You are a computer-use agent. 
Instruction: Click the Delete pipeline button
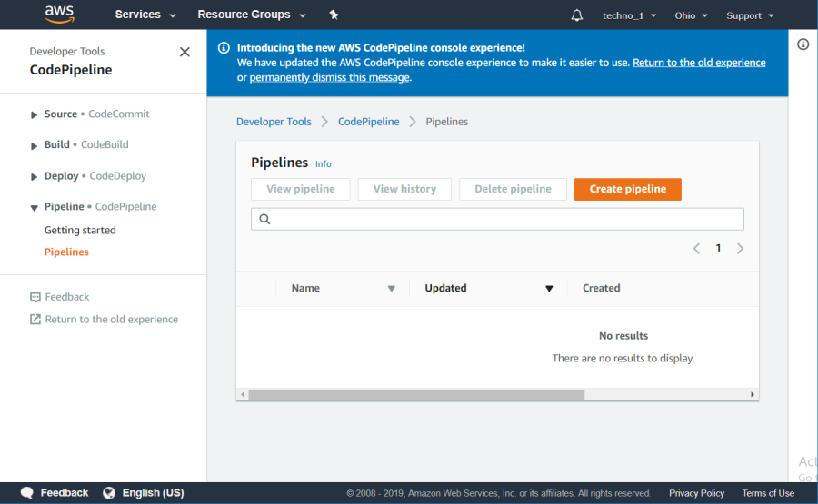tap(513, 189)
